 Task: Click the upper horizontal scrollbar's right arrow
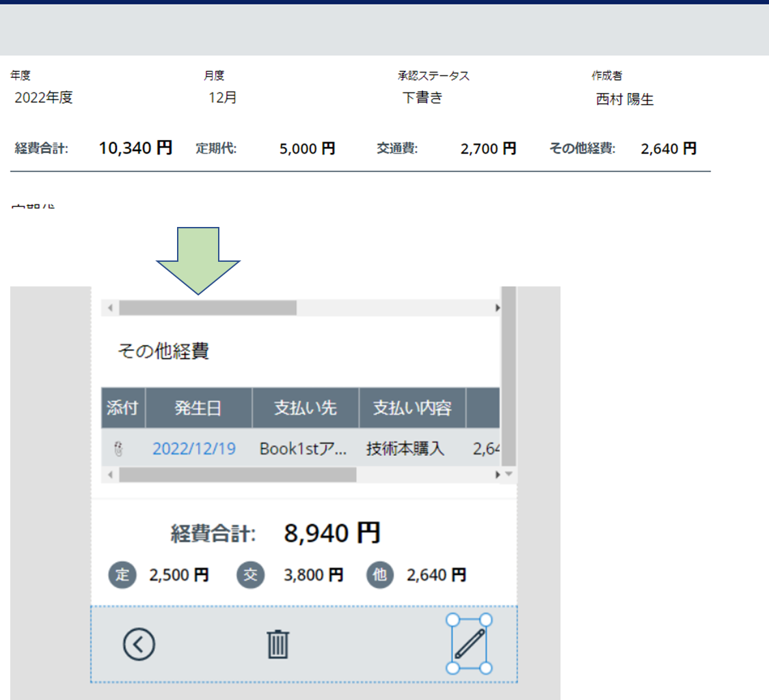(497, 308)
